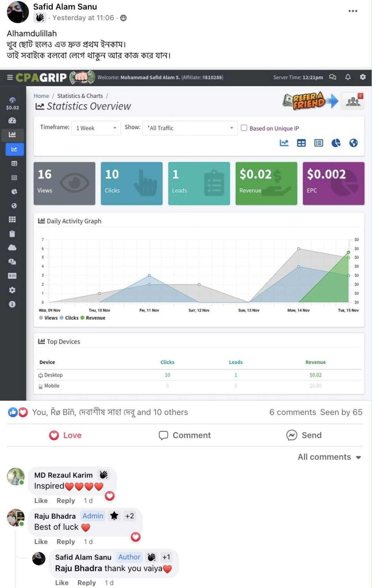Screen dimensions: 372x588
Task: Open the table grid sidebar icon
Action: 14,163
